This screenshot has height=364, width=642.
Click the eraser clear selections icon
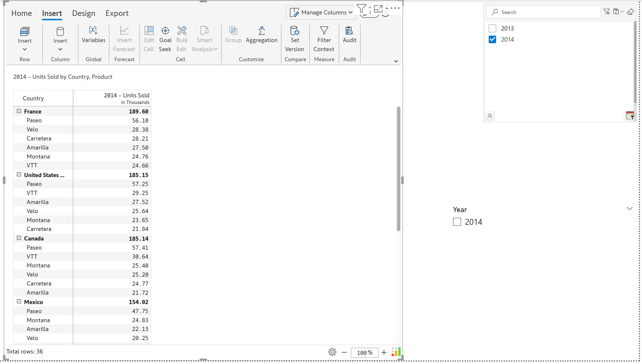point(630,12)
